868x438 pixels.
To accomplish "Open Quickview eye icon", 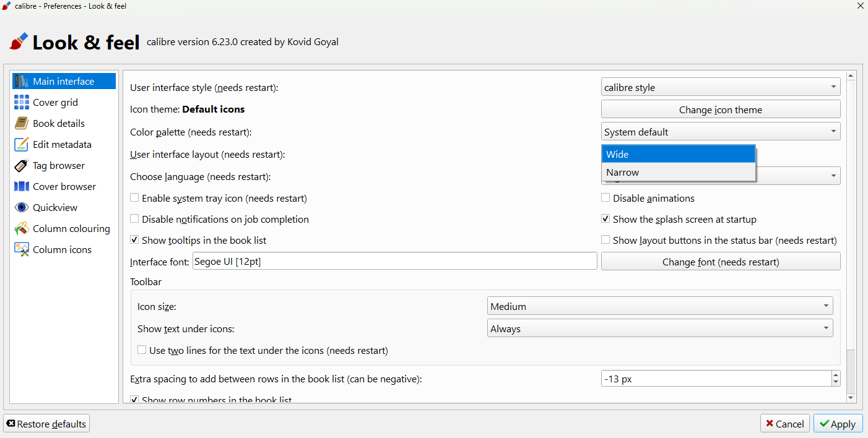I will [22, 207].
